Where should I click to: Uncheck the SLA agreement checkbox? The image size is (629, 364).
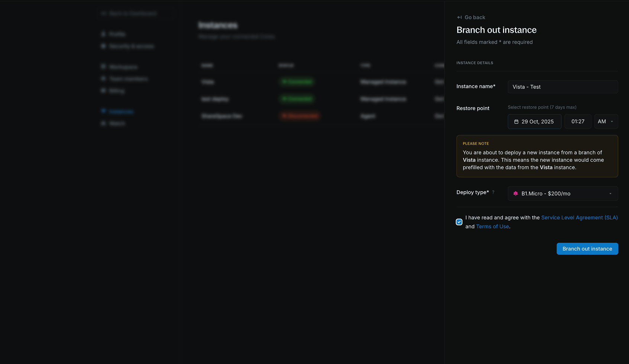point(459,222)
